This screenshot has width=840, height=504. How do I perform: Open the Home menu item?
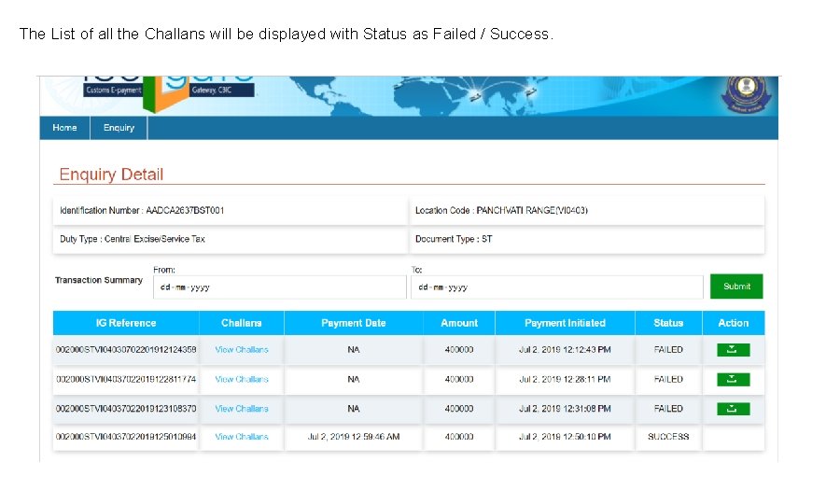64,128
